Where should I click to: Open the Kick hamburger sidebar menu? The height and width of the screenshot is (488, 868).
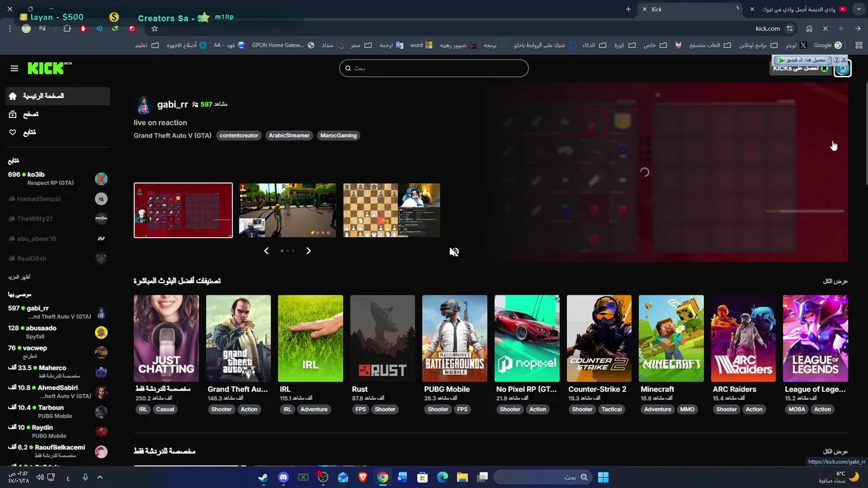point(14,68)
